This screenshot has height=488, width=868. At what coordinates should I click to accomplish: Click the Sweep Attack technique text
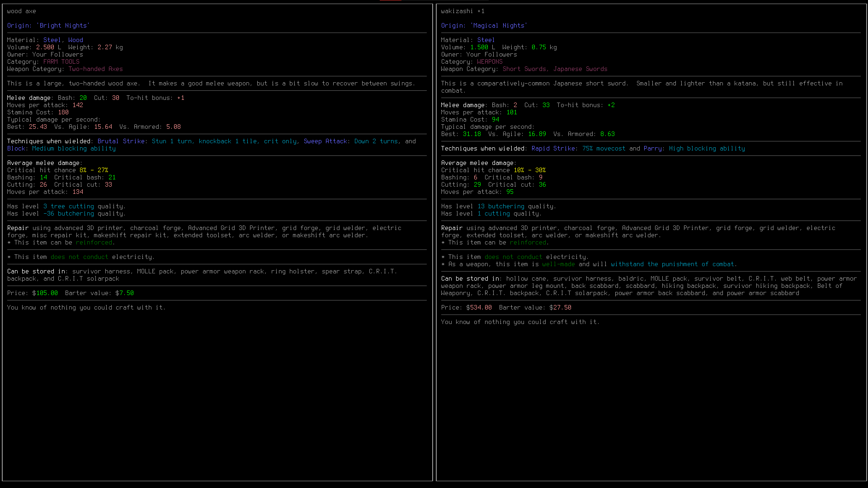(x=325, y=141)
